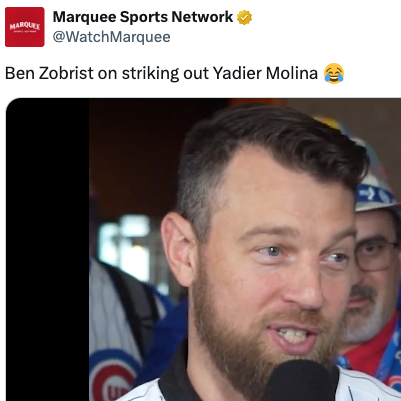Open the @WatchMarquee handle link
Image resolution: width=401 pixels, height=401 pixels.
pos(111,37)
